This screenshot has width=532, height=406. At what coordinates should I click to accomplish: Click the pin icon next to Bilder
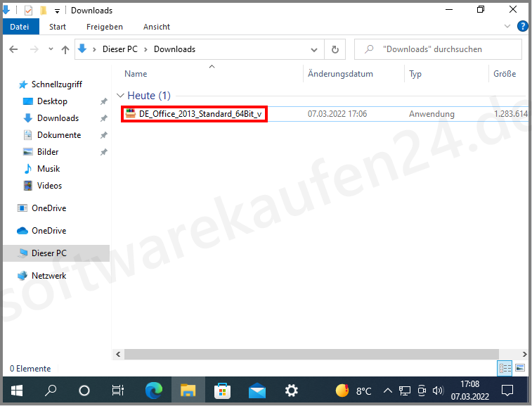click(104, 152)
